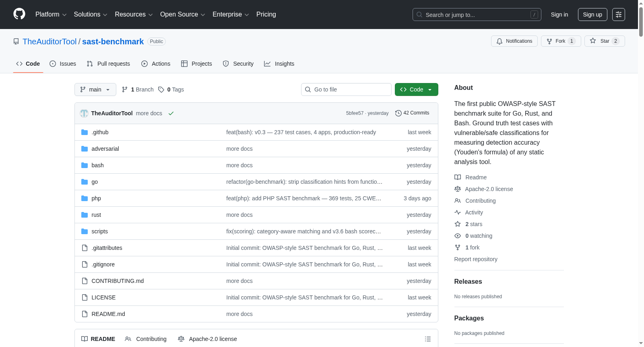Select the Code repository tab
The width and height of the screenshot is (644, 347).
(x=28, y=64)
